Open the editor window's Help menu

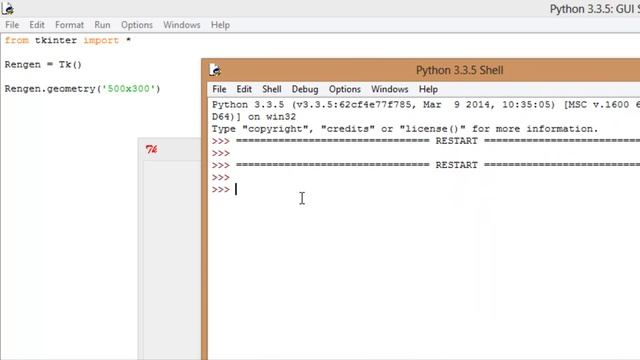tap(220, 25)
